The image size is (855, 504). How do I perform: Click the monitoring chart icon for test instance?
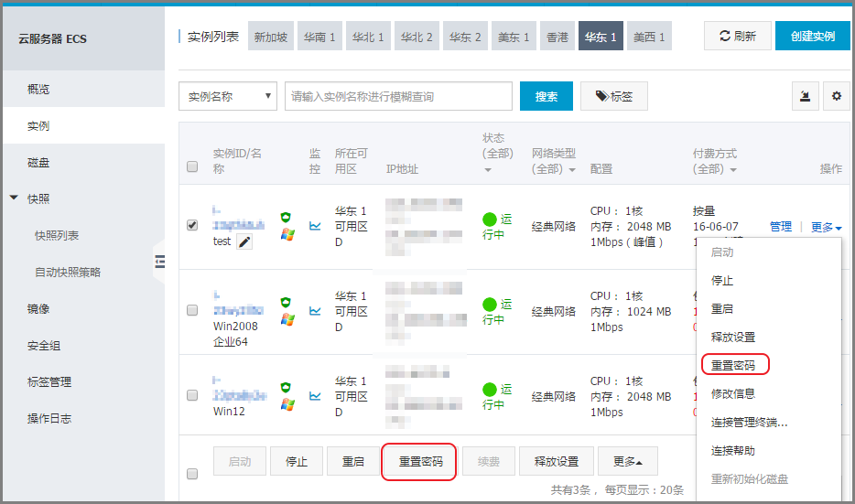click(x=315, y=226)
